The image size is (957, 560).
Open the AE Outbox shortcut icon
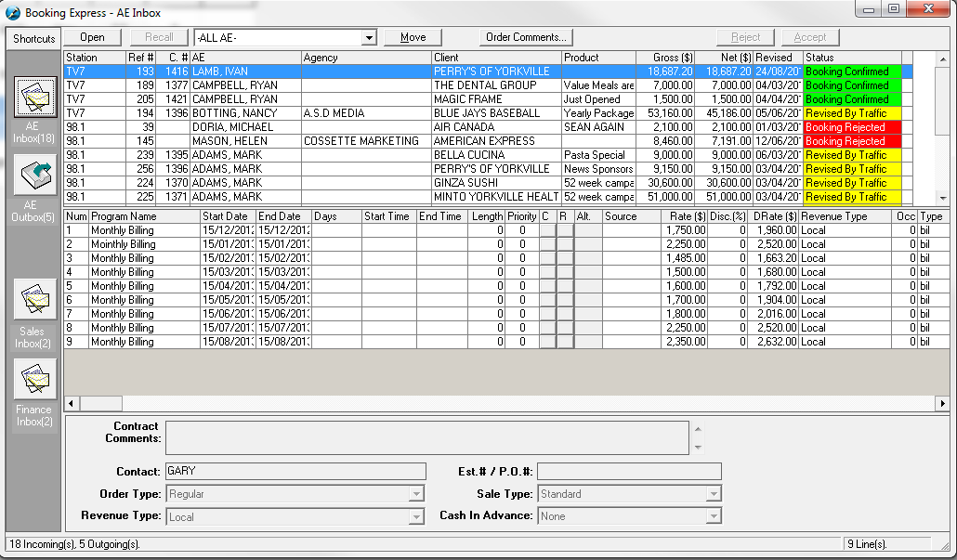pyautogui.click(x=35, y=176)
